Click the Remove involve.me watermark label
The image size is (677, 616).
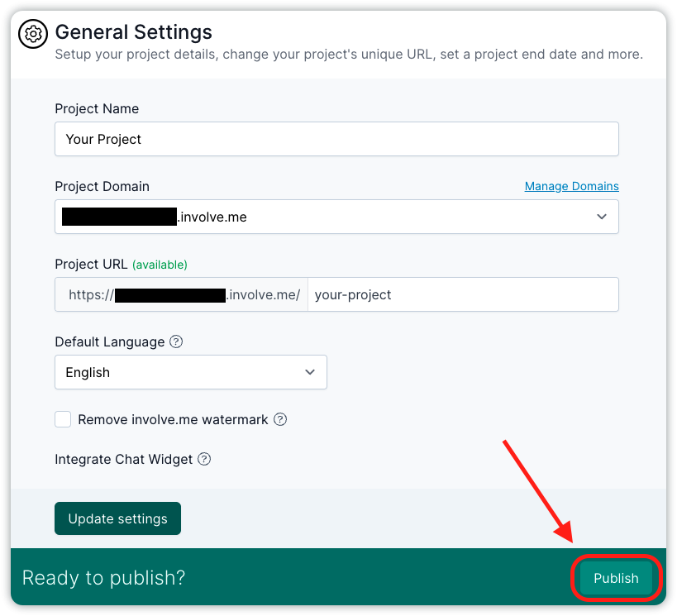[173, 419]
